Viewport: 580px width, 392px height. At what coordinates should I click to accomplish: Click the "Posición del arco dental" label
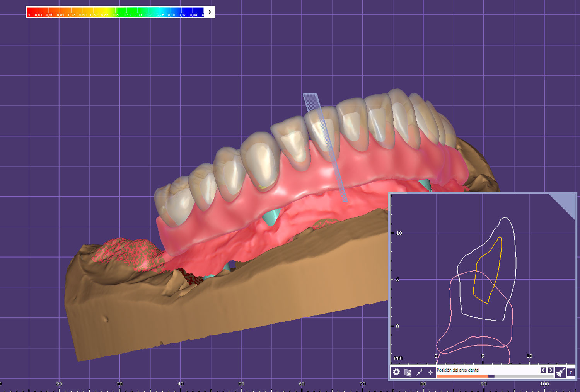pos(458,370)
